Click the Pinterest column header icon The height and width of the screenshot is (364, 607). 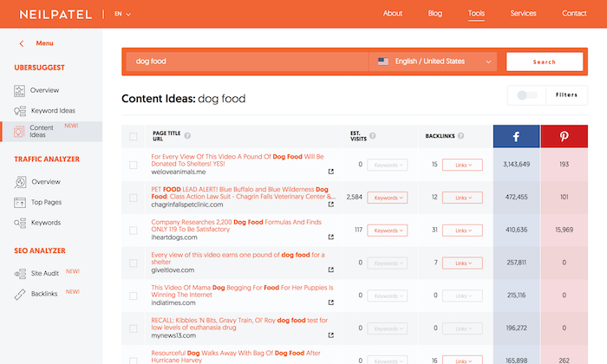(564, 136)
